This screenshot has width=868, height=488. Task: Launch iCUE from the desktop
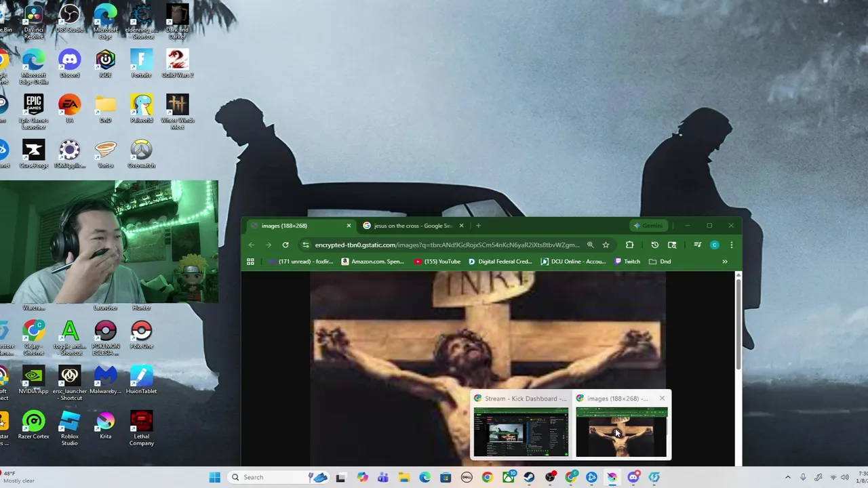pos(105,64)
